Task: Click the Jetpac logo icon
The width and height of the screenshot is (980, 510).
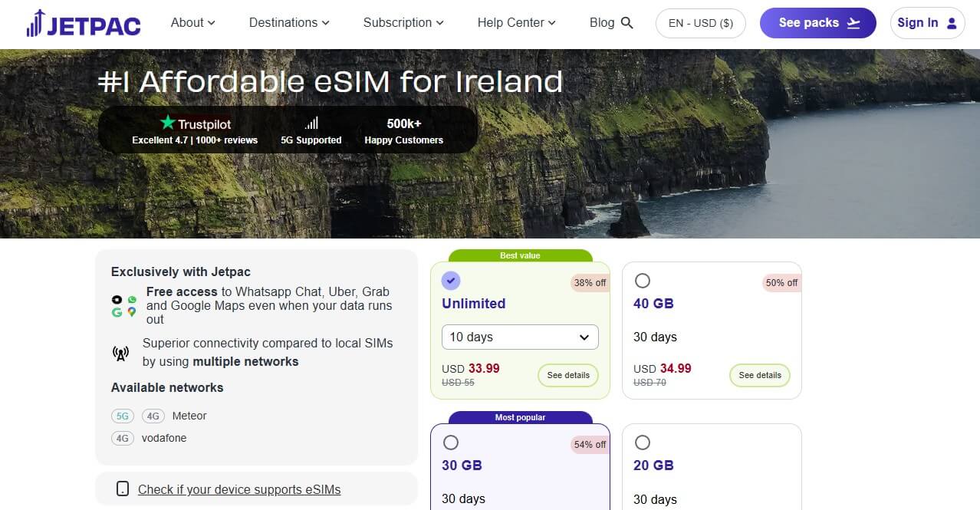Action: coord(35,23)
